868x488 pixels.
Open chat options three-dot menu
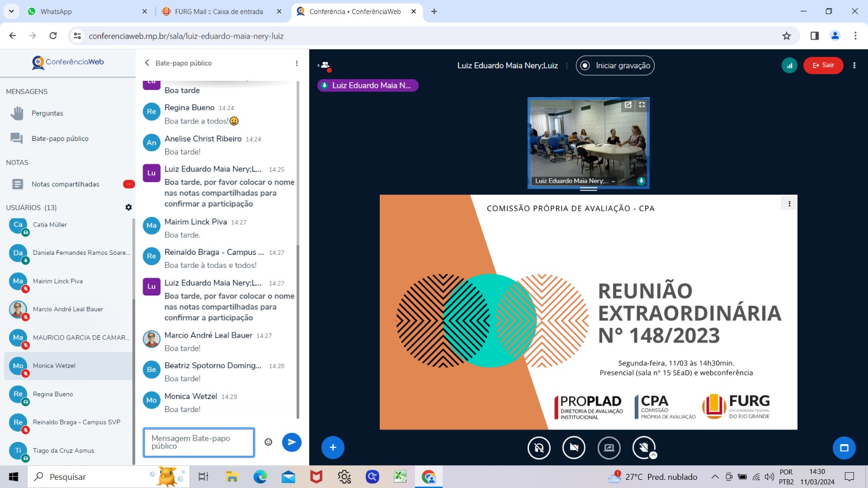pos(297,63)
